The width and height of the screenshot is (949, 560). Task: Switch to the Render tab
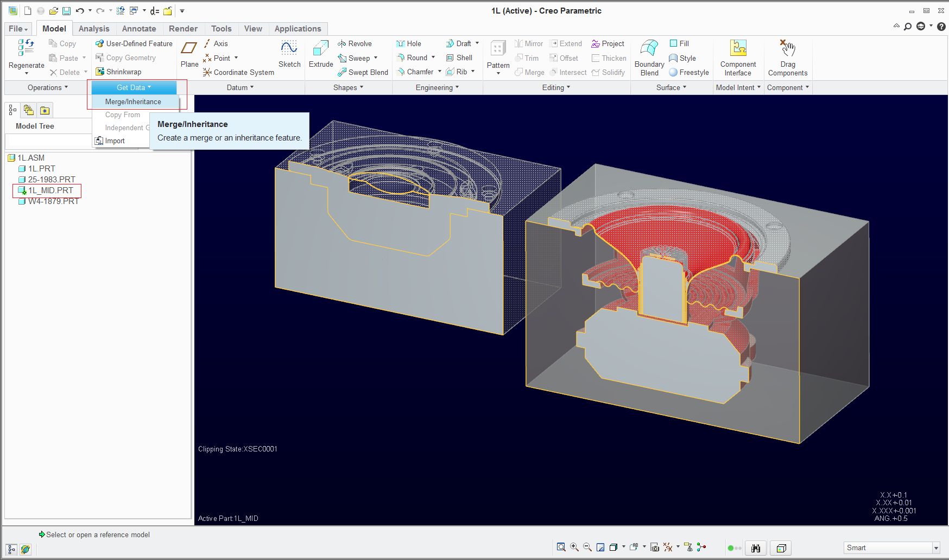point(183,29)
